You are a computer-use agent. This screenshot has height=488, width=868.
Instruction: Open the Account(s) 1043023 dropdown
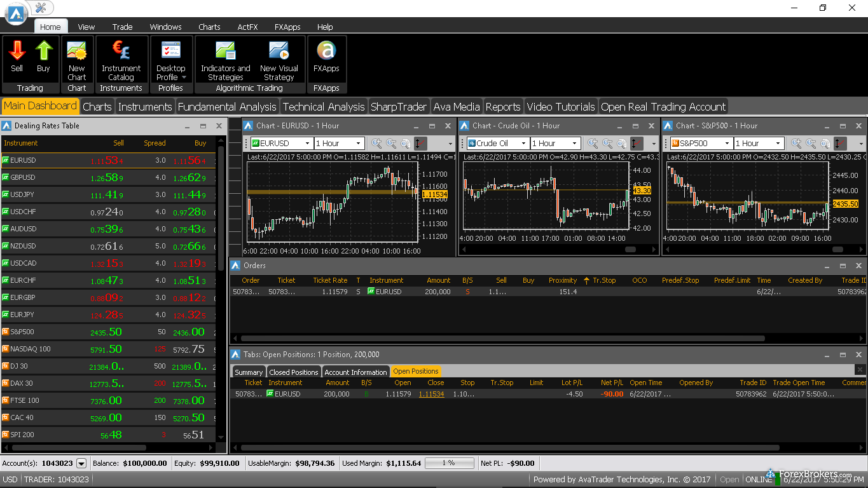coord(81,463)
